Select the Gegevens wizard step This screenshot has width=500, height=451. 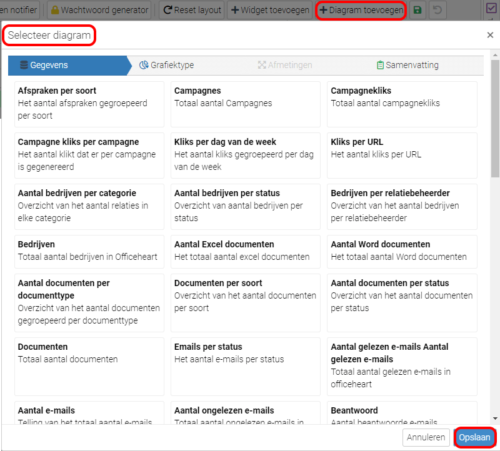pyautogui.click(x=69, y=65)
